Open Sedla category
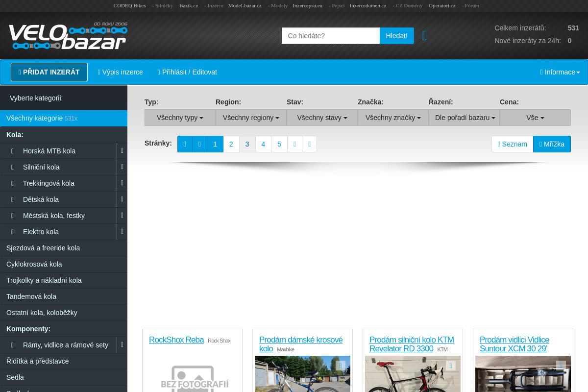Image resolution: width=588 pixels, height=392 pixels. (x=64, y=377)
